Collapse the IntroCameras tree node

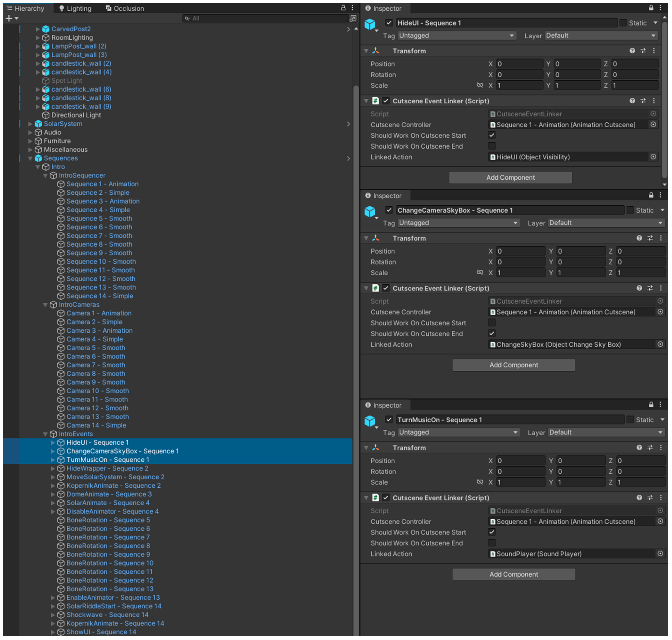[x=45, y=305]
